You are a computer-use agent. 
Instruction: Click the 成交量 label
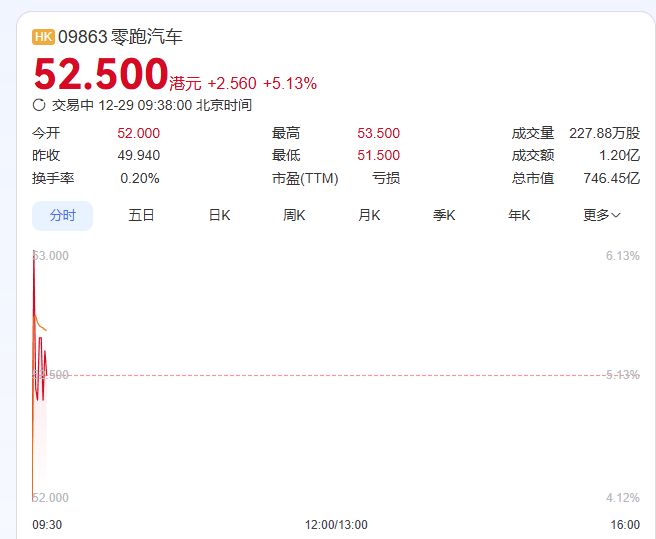(x=533, y=133)
